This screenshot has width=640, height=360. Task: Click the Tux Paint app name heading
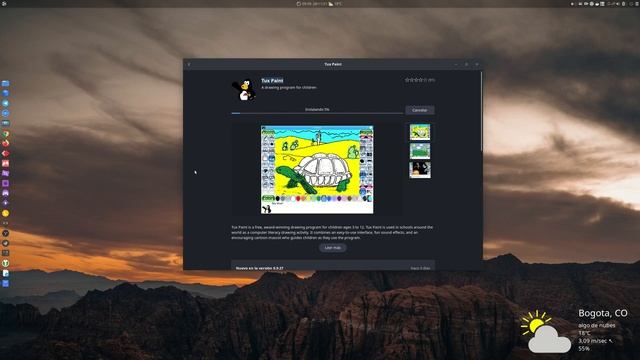[272, 81]
